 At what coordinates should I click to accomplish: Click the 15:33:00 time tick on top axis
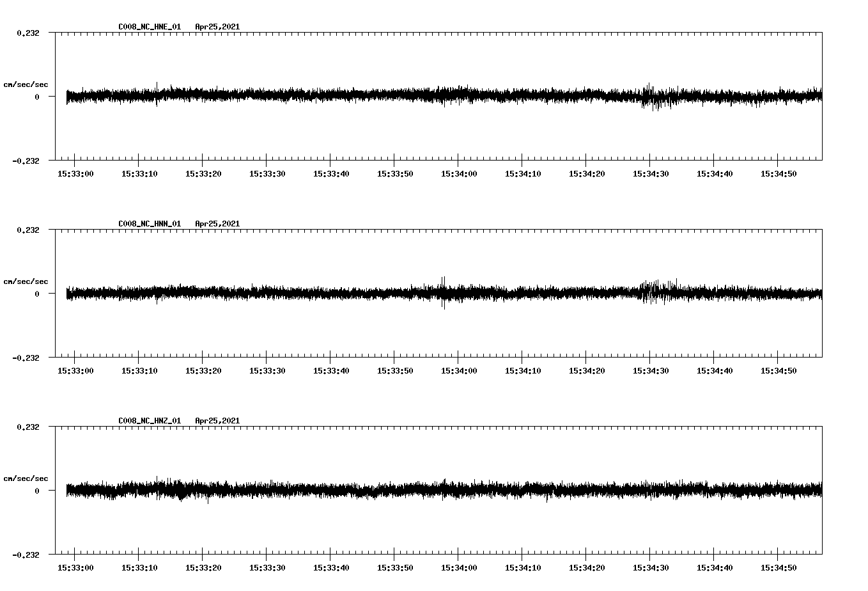pyautogui.click(x=75, y=172)
